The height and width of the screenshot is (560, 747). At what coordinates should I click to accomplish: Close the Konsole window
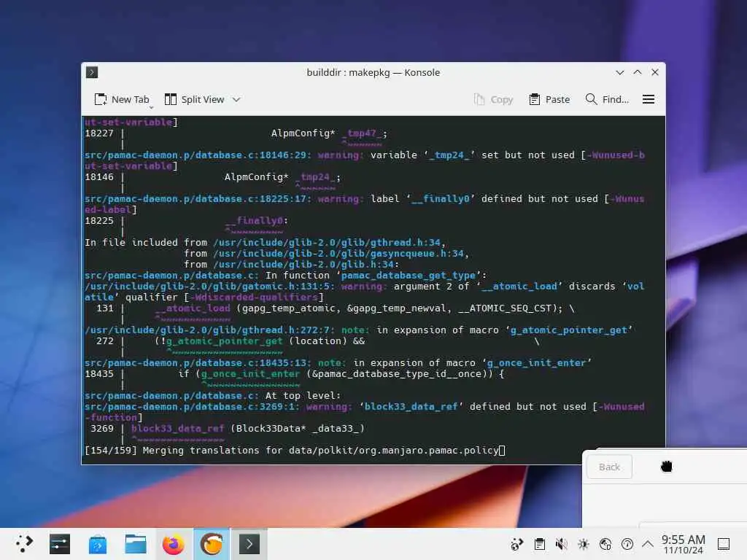pyautogui.click(x=655, y=72)
